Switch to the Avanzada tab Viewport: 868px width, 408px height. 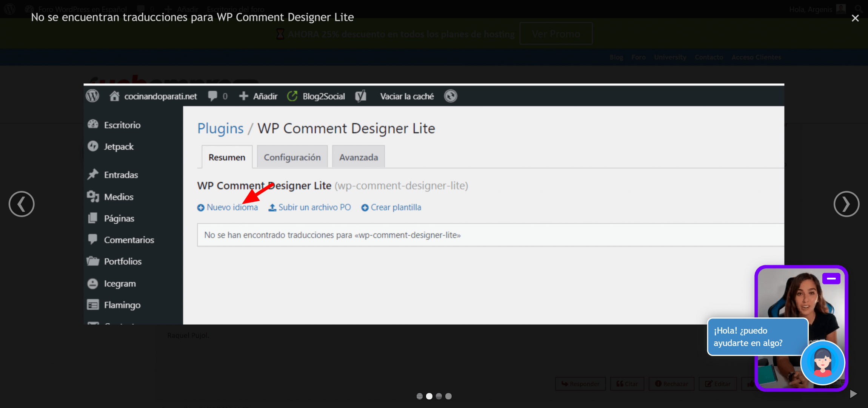click(x=359, y=157)
